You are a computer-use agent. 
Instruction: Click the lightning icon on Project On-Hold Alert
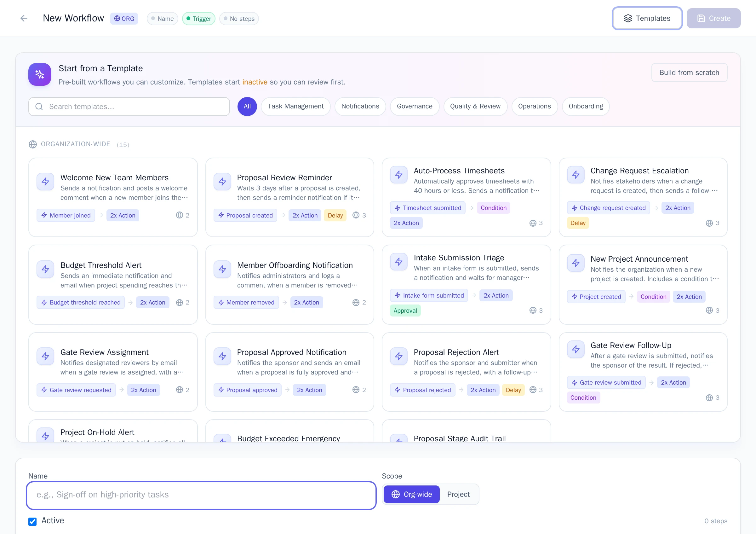tap(45, 435)
